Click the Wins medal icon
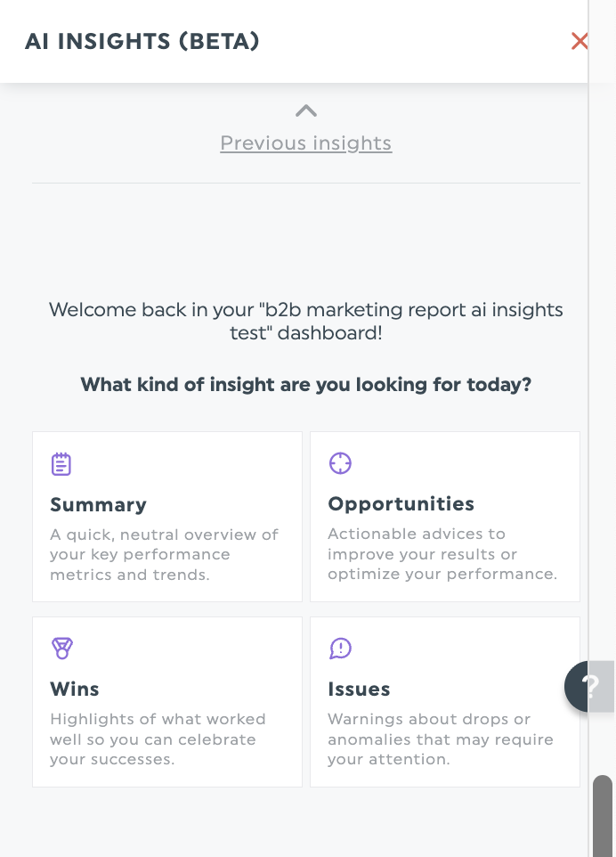The width and height of the screenshot is (616, 857). click(61, 649)
